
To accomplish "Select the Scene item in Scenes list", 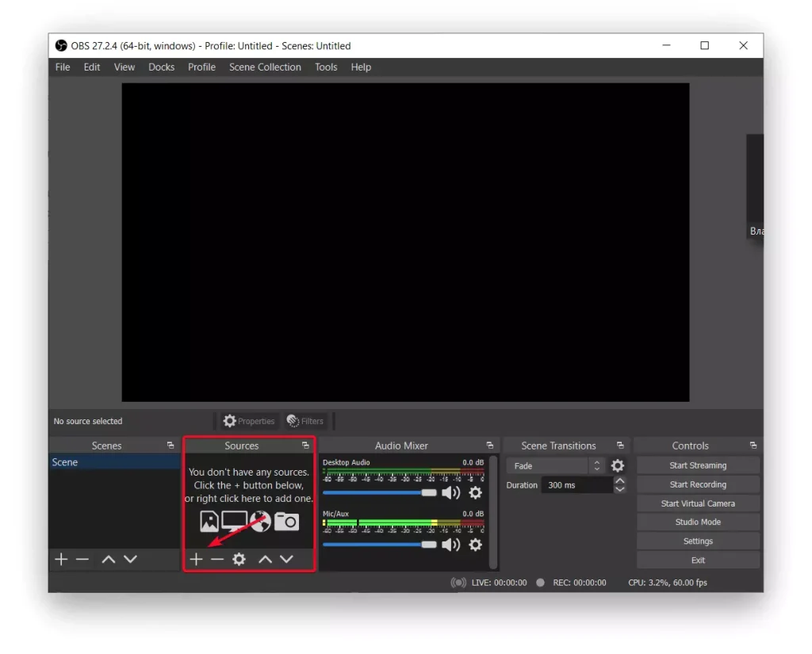I will [114, 462].
